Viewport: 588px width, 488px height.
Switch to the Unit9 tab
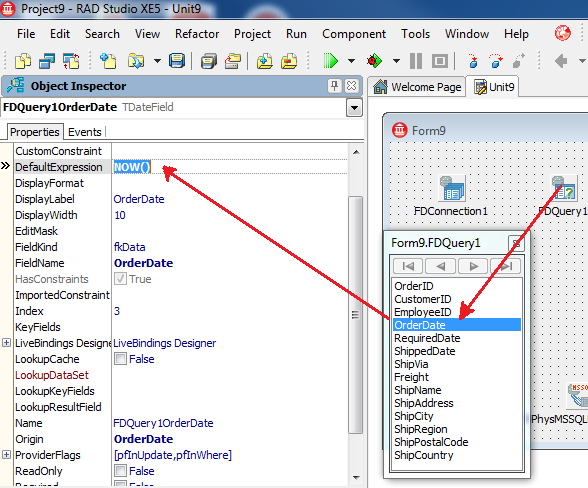(x=494, y=87)
